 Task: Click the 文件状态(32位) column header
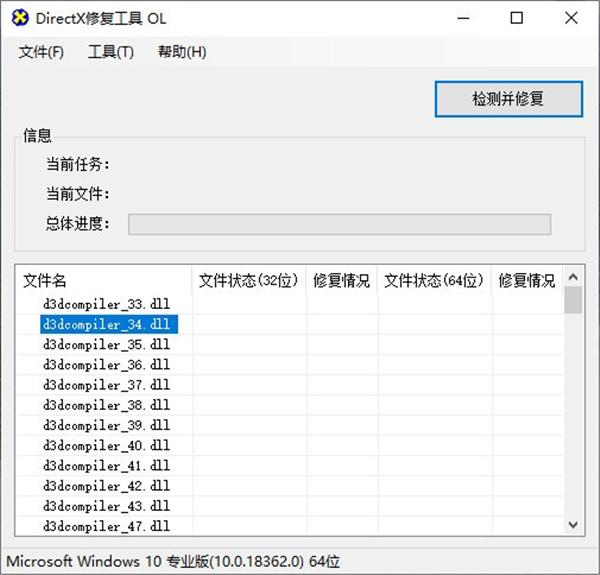coord(249,280)
